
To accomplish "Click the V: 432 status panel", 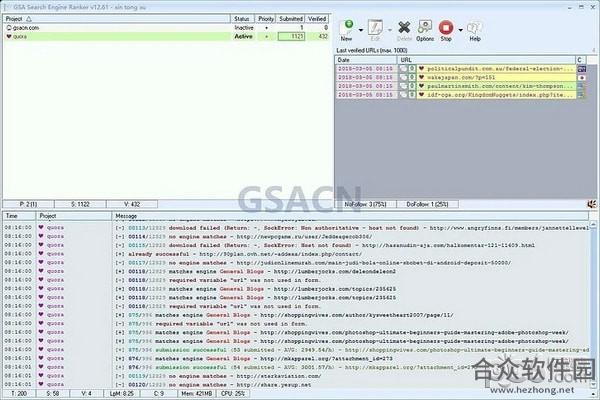I will pyautogui.click(x=132, y=204).
